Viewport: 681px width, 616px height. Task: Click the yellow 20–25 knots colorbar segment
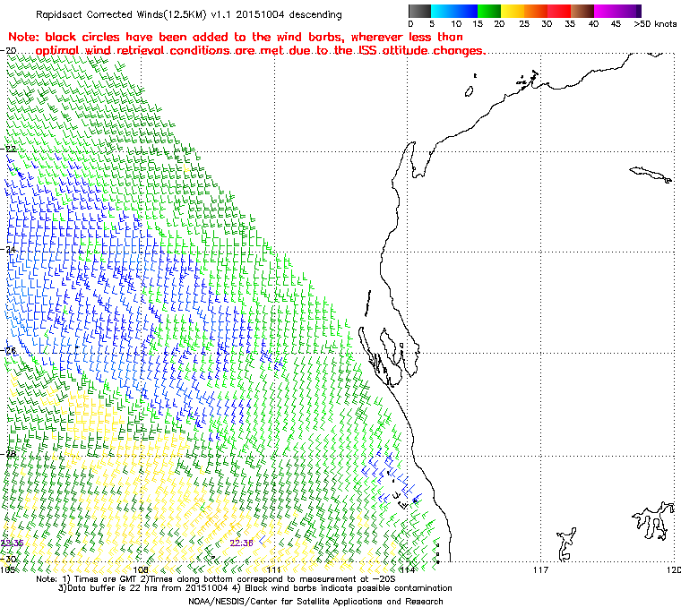pyautogui.click(x=513, y=11)
